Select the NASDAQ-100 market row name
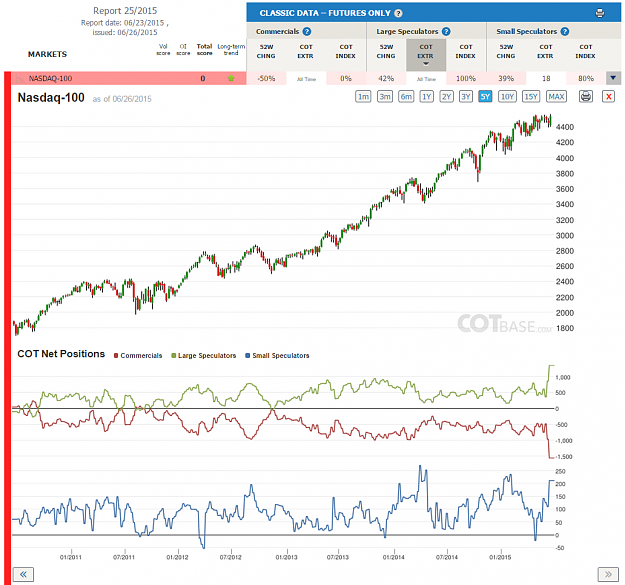This screenshot has width=625, height=585. point(50,79)
